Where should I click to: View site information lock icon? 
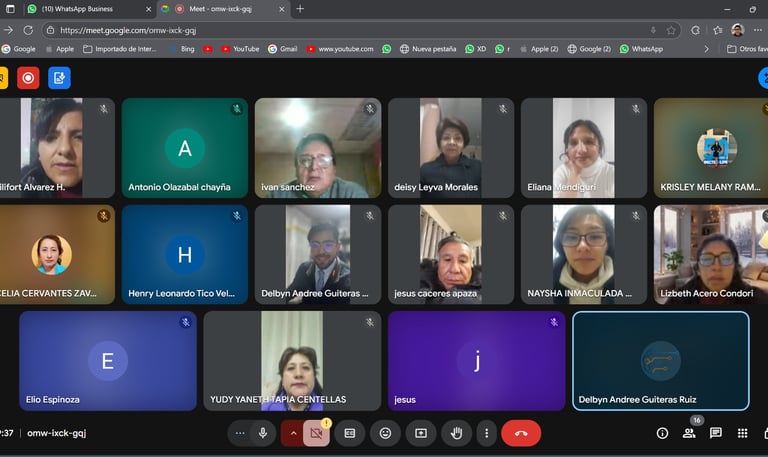(50, 30)
